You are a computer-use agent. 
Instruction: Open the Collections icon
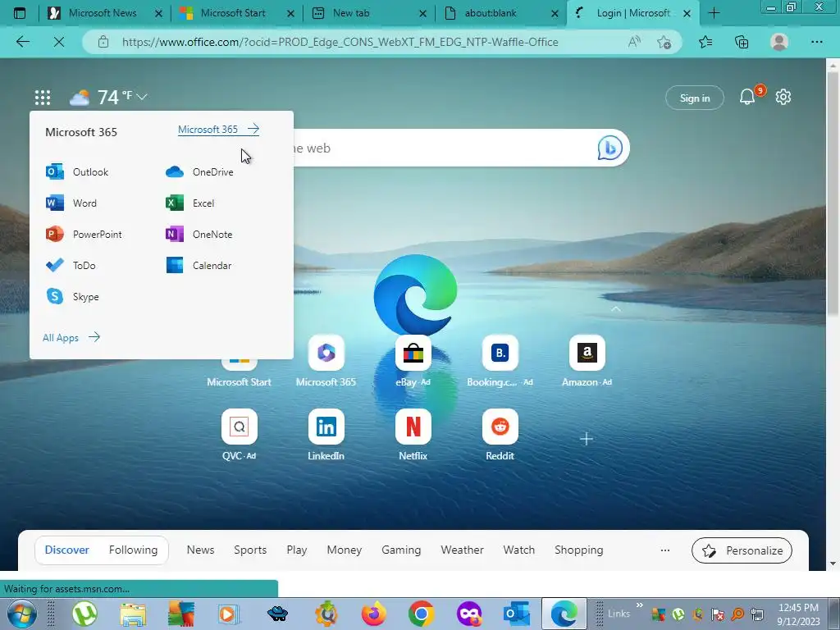(x=742, y=42)
